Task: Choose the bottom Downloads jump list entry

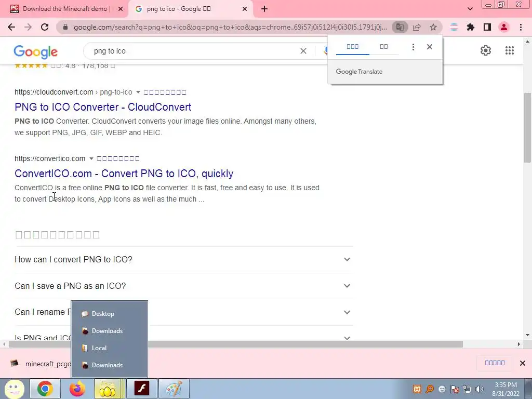Action: (x=109, y=365)
